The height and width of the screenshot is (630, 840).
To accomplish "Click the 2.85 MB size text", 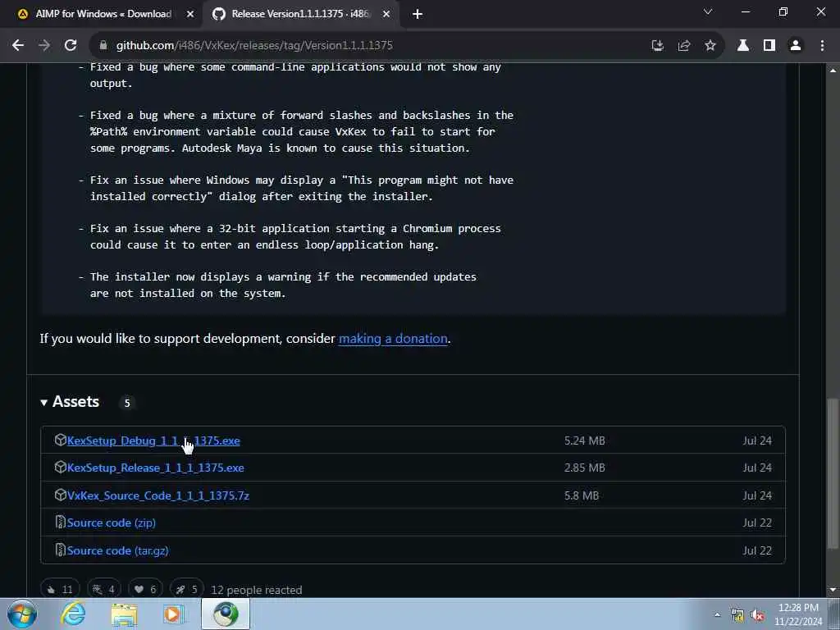I will point(584,468).
